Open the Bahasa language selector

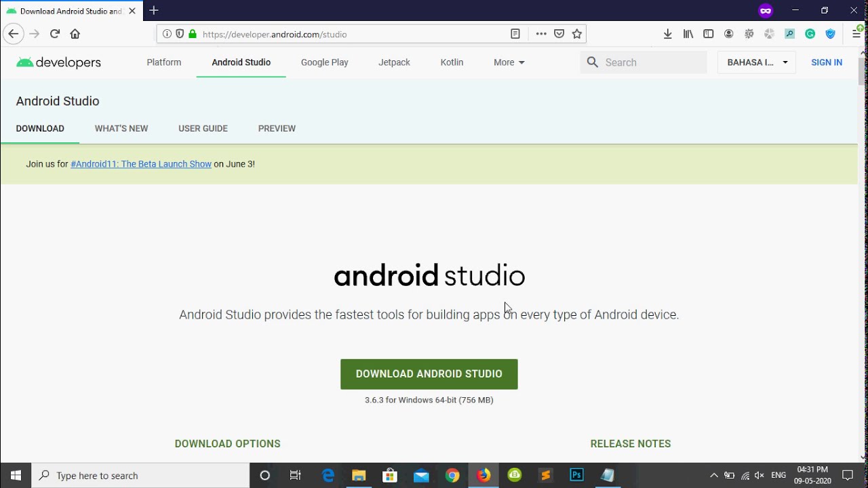tap(757, 62)
